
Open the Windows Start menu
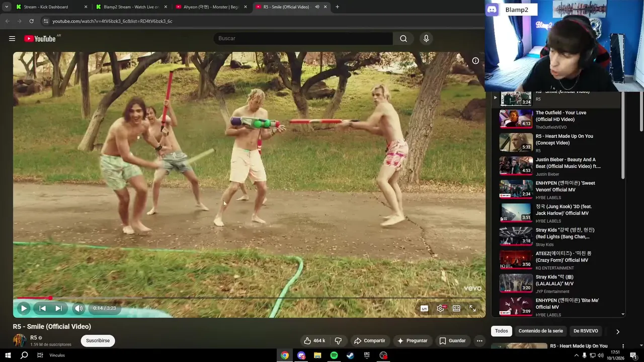tap(8, 355)
